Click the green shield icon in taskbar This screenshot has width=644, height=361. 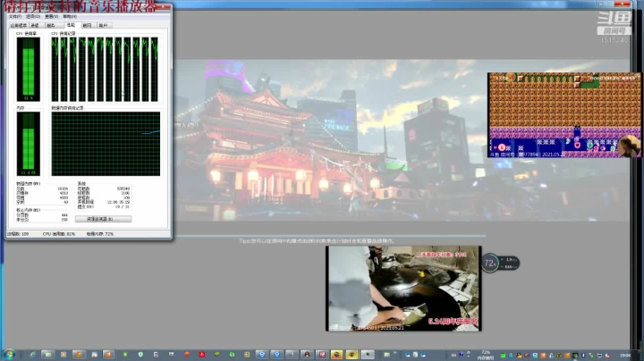click(x=140, y=355)
